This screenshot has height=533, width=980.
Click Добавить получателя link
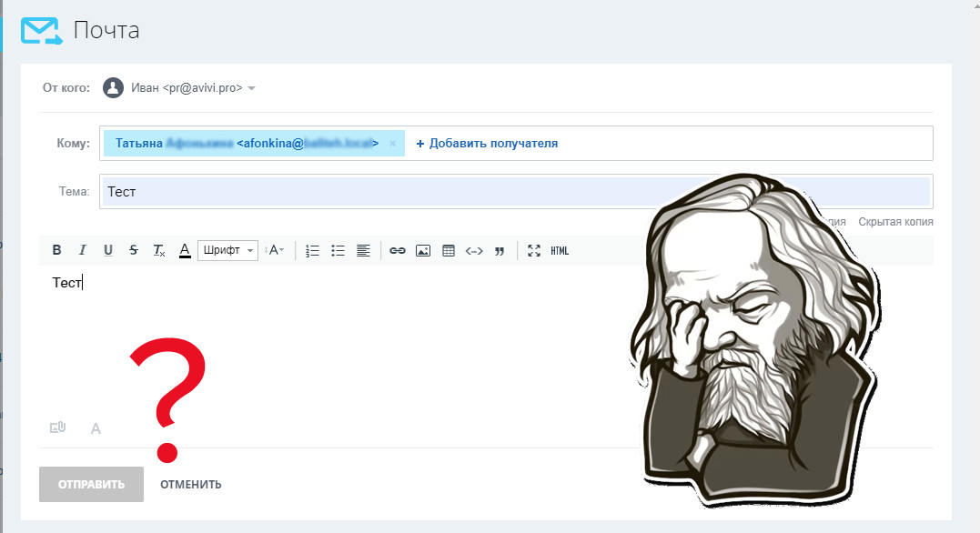[487, 143]
